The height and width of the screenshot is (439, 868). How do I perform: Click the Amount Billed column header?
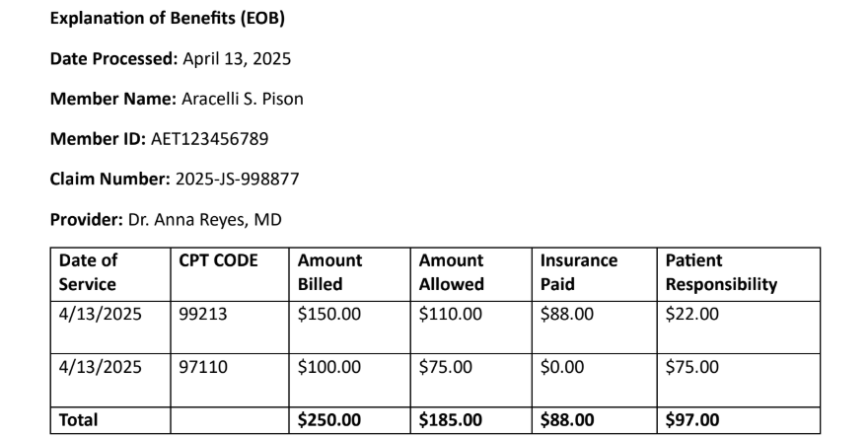click(350, 274)
